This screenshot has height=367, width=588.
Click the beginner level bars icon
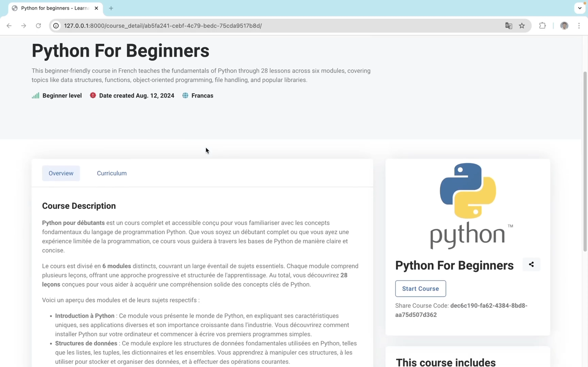(x=36, y=96)
